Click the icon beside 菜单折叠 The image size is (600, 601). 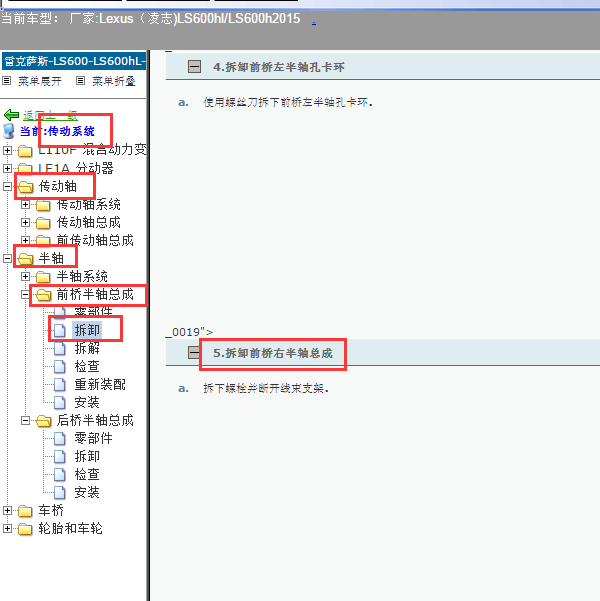[x=80, y=80]
